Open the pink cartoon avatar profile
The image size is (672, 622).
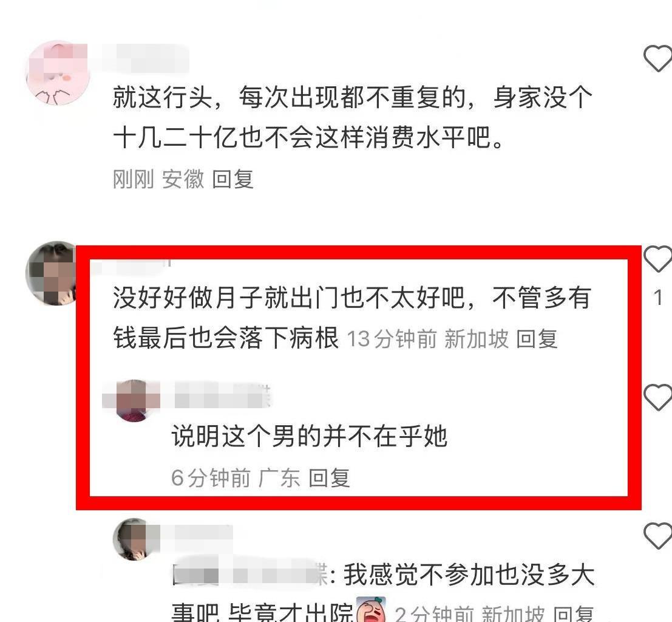click(x=58, y=73)
